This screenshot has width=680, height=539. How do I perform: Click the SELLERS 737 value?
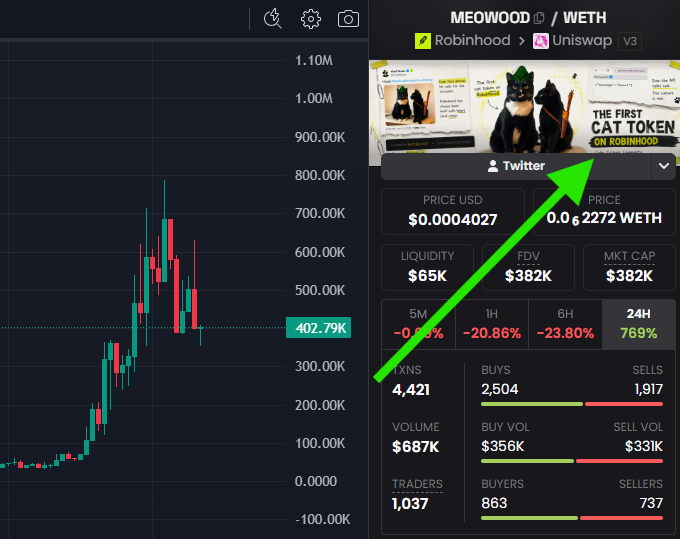click(x=651, y=503)
